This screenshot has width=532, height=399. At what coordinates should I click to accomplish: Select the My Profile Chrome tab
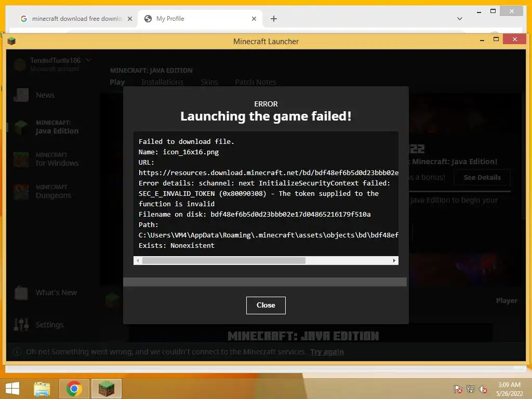coord(200,19)
